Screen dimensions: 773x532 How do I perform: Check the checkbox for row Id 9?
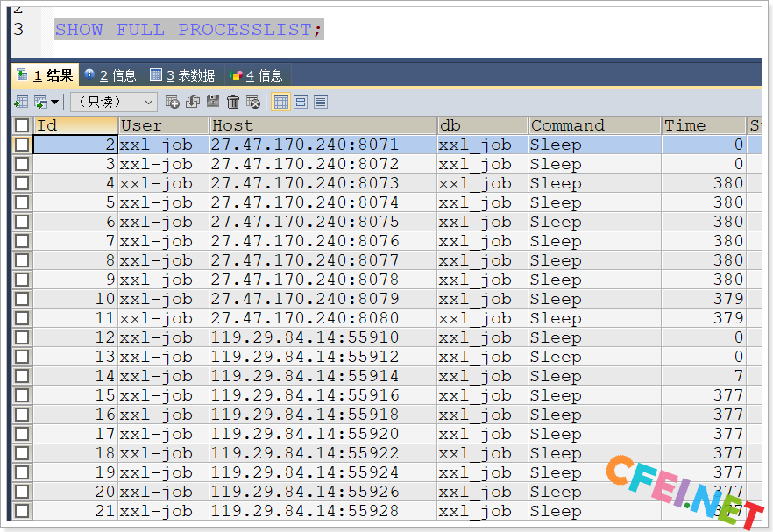[22, 280]
